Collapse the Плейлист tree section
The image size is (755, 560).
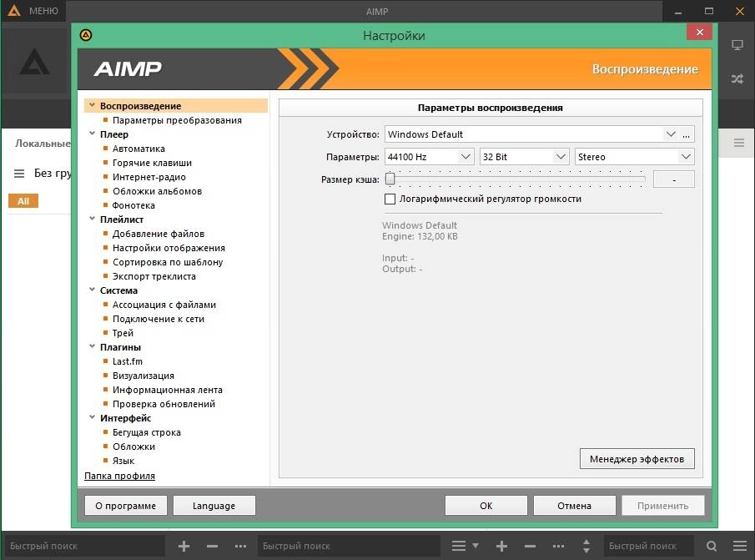pyautogui.click(x=92, y=219)
